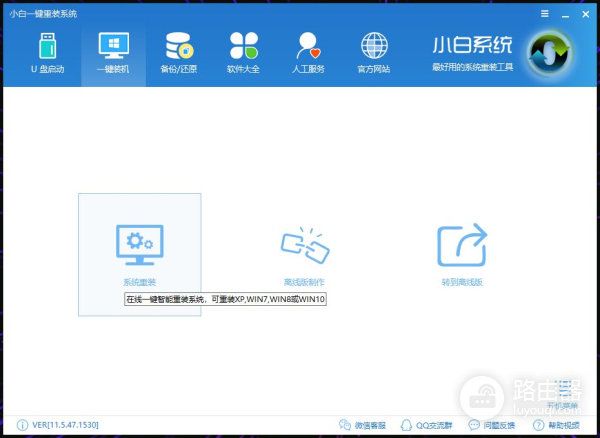
Task: Minimize the 小白一键重装系统 window
Action: pos(565,15)
